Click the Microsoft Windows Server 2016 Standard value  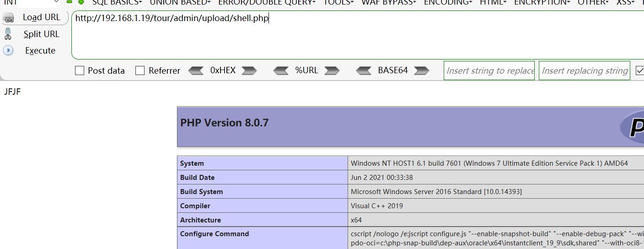pos(436,192)
